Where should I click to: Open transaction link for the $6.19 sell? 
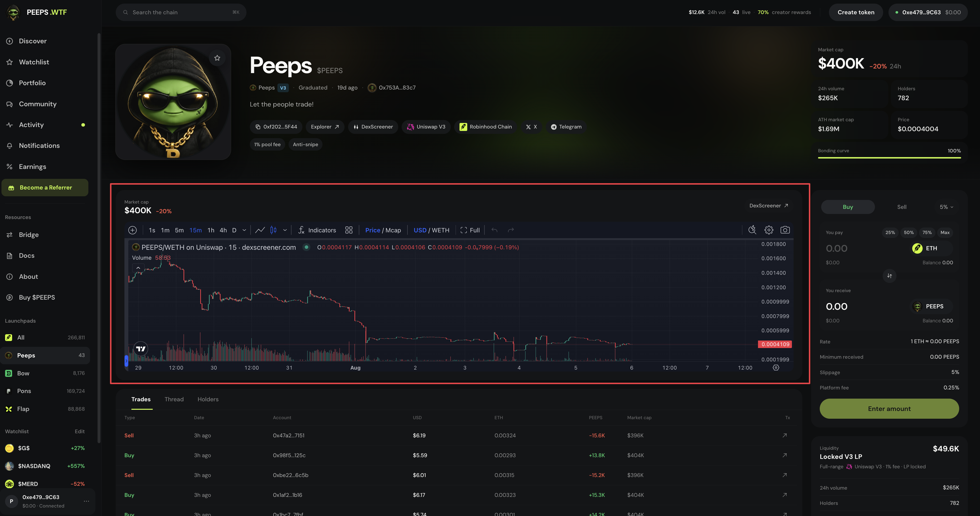(x=784, y=435)
